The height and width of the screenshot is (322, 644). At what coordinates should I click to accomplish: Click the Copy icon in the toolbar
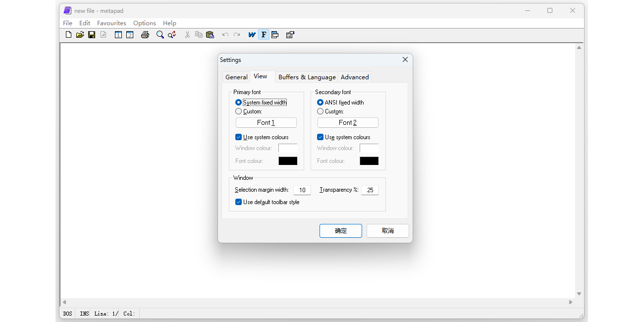pos(199,35)
